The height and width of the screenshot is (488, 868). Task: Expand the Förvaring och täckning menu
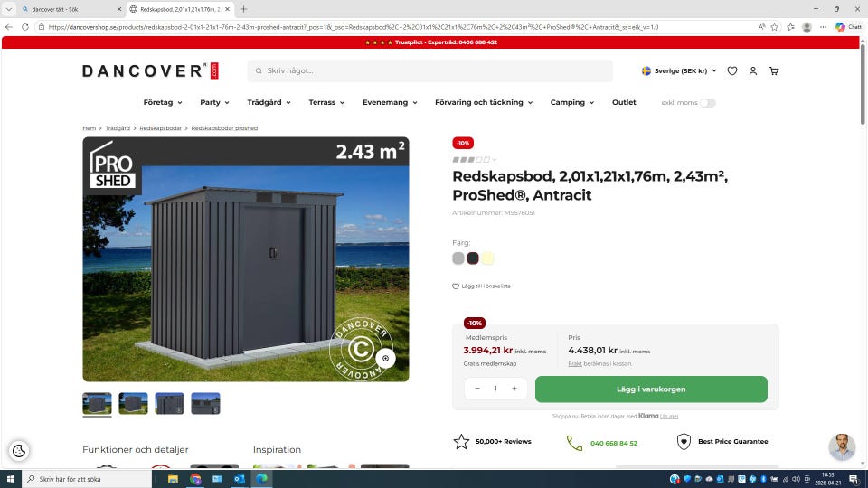click(x=483, y=103)
